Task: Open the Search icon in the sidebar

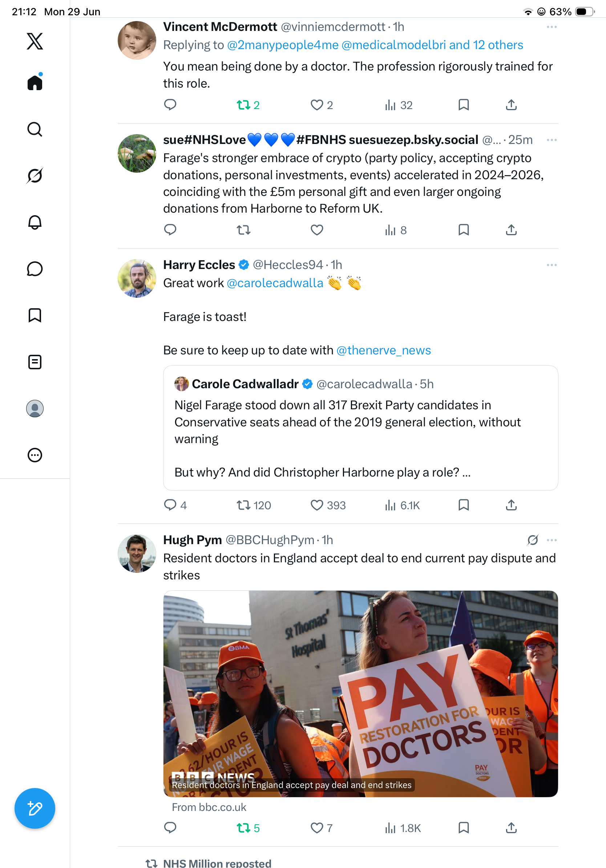Action: tap(35, 129)
